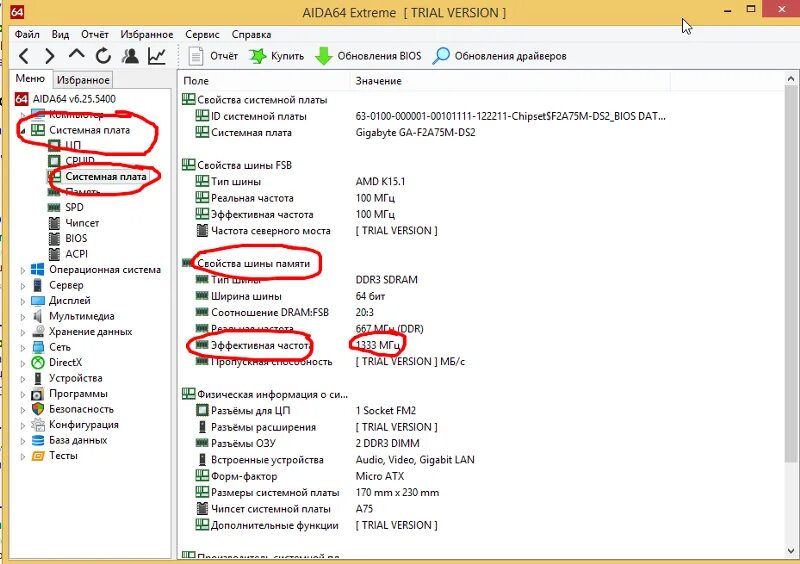Open the graph chart toolbar icon
The width and height of the screenshot is (800, 564).
pyautogui.click(x=157, y=56)
